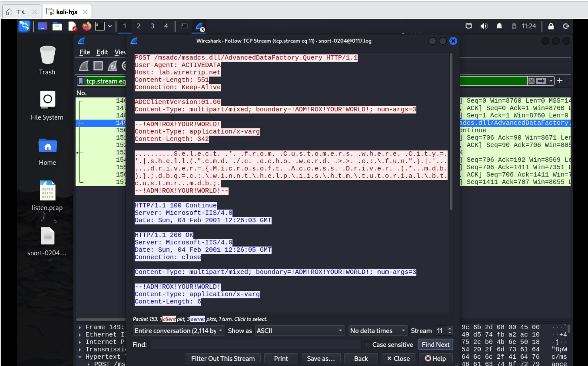Close the Follow TCP Stream dialog with blue X
This screenshot has width=588, height=366.
click(453, 41)
